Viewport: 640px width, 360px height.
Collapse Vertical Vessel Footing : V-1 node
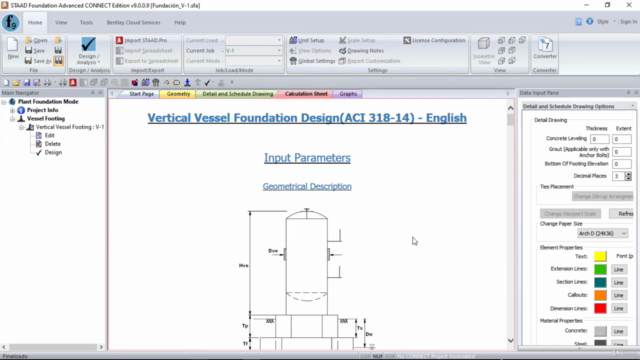pyautogui.click(x=22, y=127)
